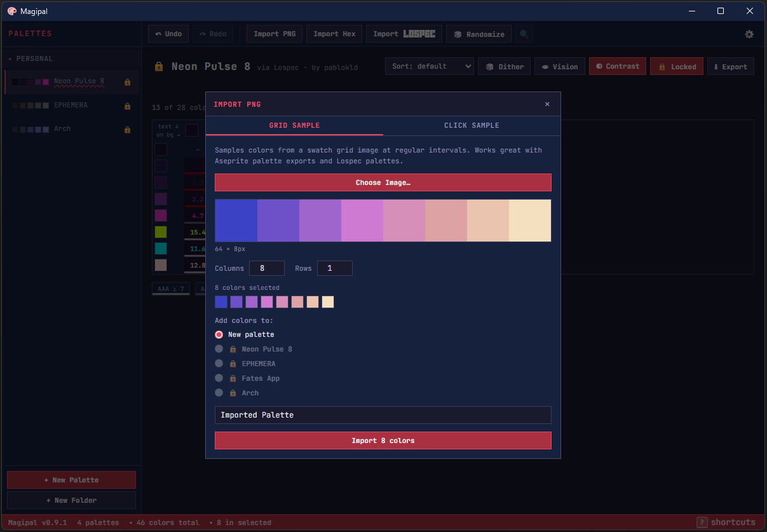
Task: Click the lock icon on EPHEMERA sidebar row
Action: click(x=127, y=106)
